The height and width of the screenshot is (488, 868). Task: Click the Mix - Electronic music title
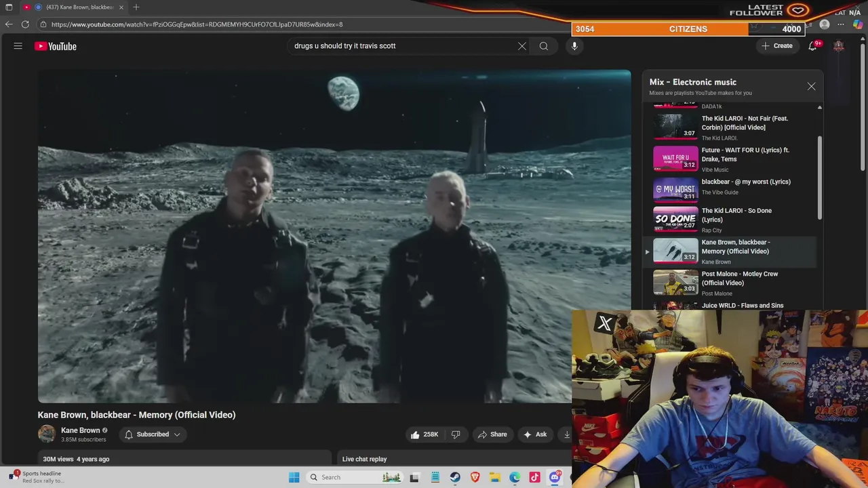pyautogui.click(x=693, y=82)
